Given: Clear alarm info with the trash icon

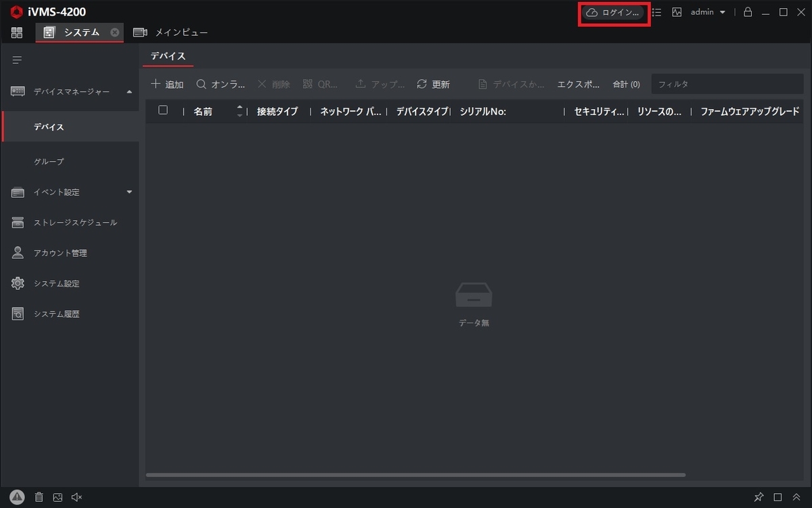Looking at the screenshot, I should pos(39,496).
